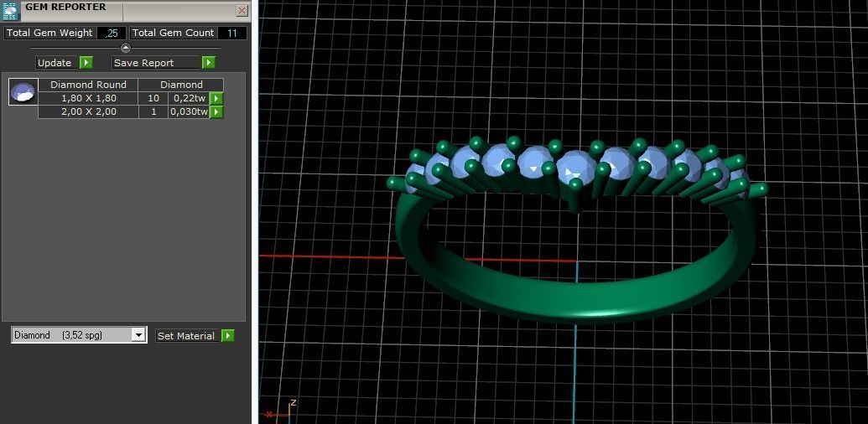868x424 pixels.
Task: Select the round diamond gem thumbnail
Action: 23,92
